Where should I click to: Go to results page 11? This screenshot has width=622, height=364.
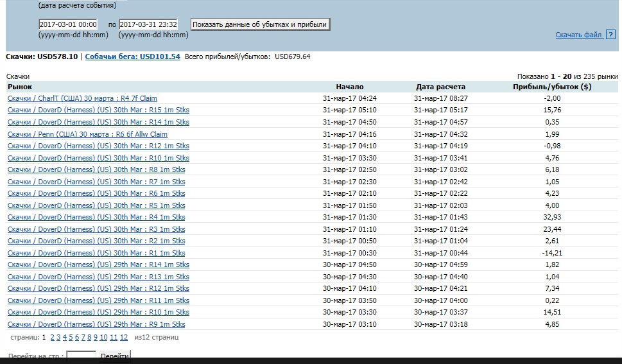pos(114,337)
